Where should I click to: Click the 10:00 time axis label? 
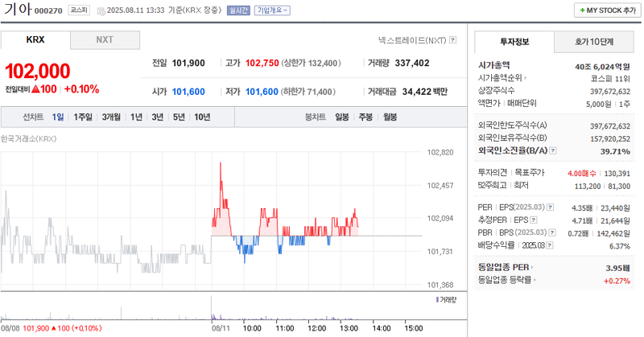[252, 328]
